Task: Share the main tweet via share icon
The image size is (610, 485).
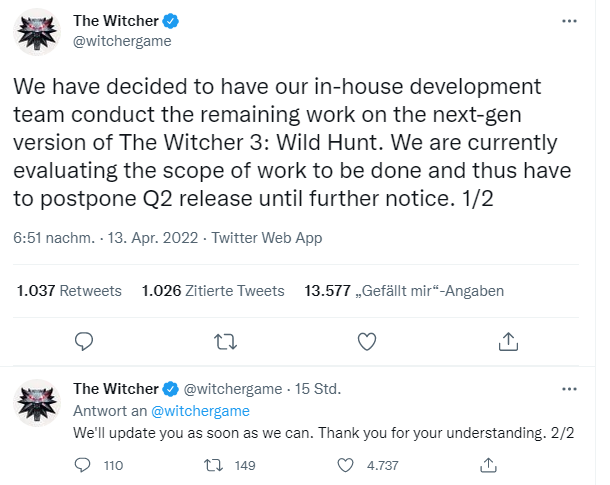Action: tap(507, 342)
